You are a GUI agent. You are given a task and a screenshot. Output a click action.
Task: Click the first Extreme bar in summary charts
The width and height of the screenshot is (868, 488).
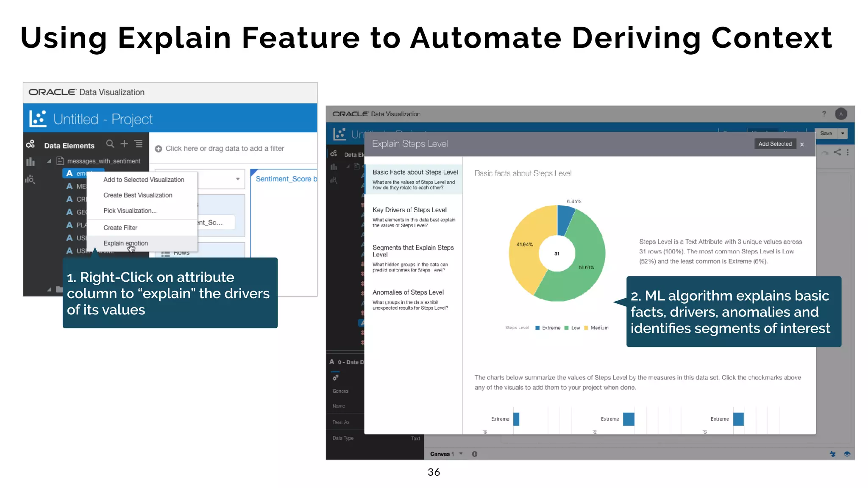[516, 419]
